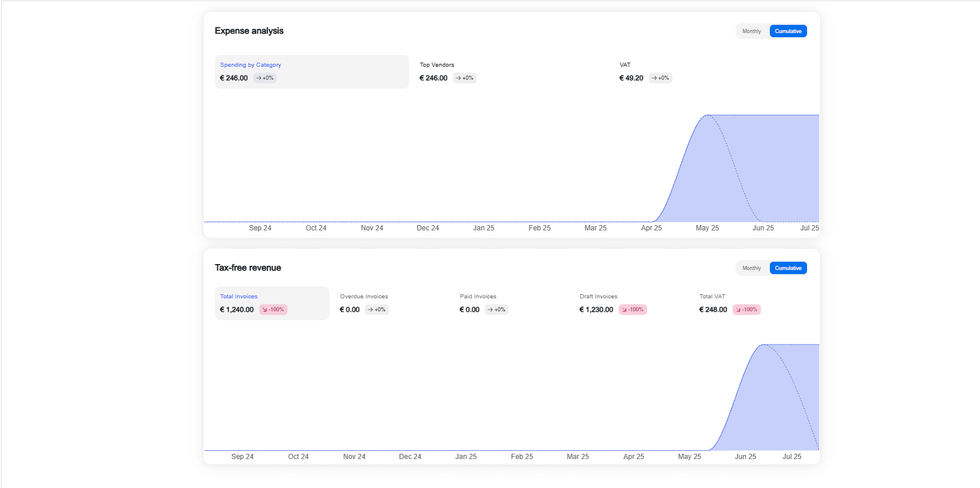Click the -100% down-arrow badge on Total Invoices
The height and width of the screenshot is (488, 980).
[x=273, y=310]
